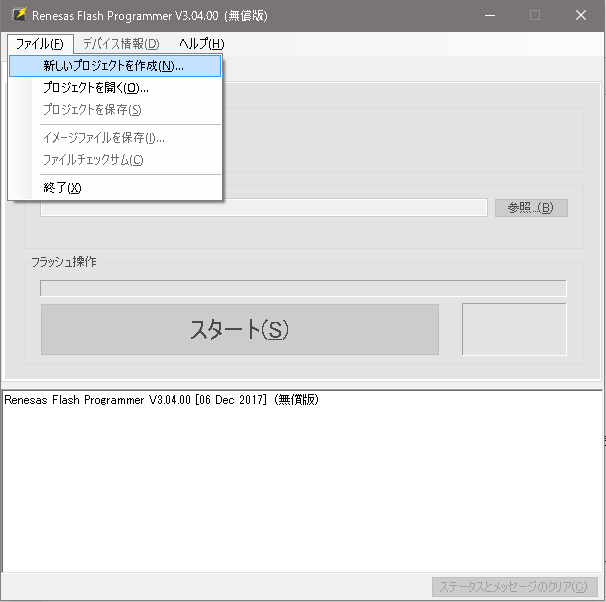This screenshot has height=602, width=606.
Task: Click the フラッシュ操作 group label
Action: (63, 262)
